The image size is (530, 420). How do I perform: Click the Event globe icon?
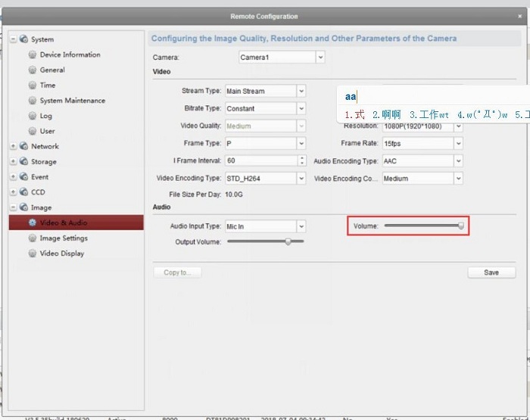23,176
